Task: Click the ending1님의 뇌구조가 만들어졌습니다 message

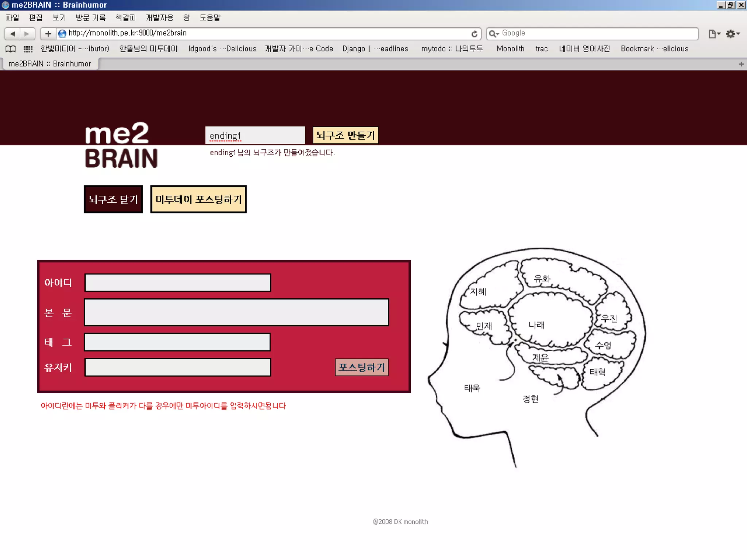Action: pyautogui.click(x=272, y=152)
